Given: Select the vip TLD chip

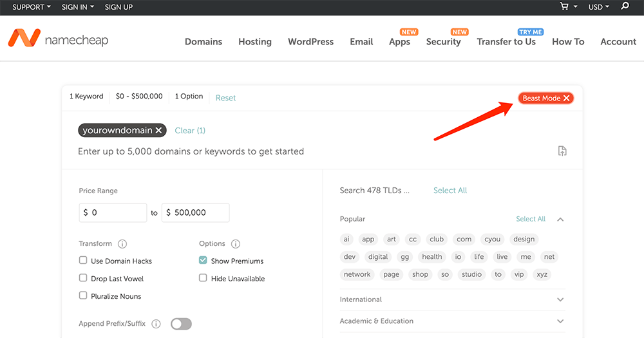Looking at the screenshot, I should [x=519, y=274].
